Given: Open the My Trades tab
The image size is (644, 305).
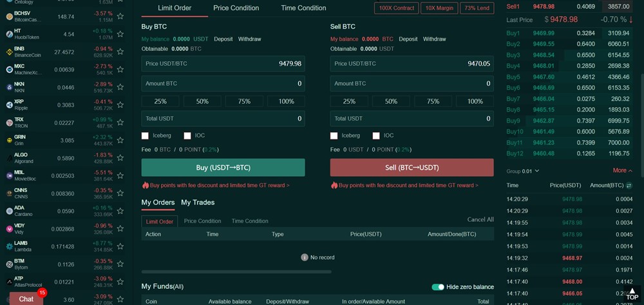Looking at the screenshot, I should [x=198, y=202].
